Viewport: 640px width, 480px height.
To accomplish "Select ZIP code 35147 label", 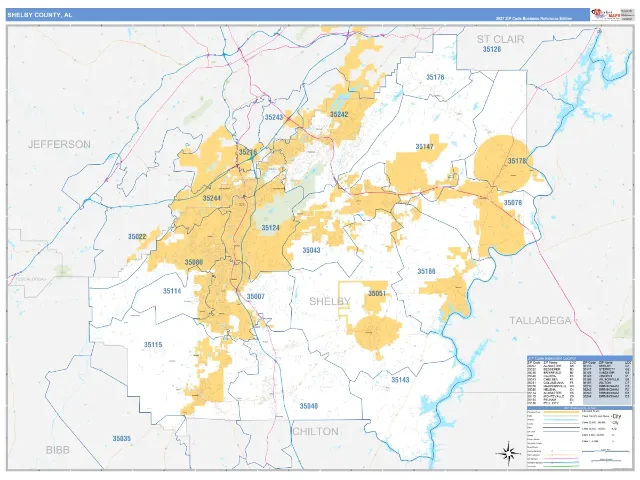I will (424, 147).
